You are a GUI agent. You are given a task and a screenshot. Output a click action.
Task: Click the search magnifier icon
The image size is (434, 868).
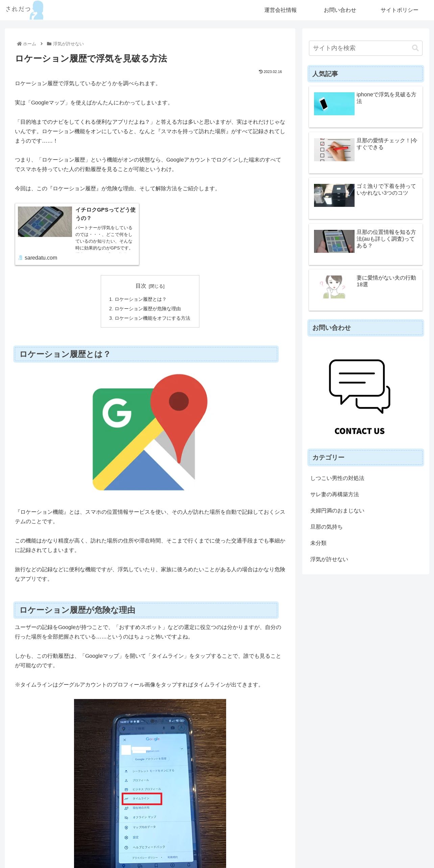[415, 48]
